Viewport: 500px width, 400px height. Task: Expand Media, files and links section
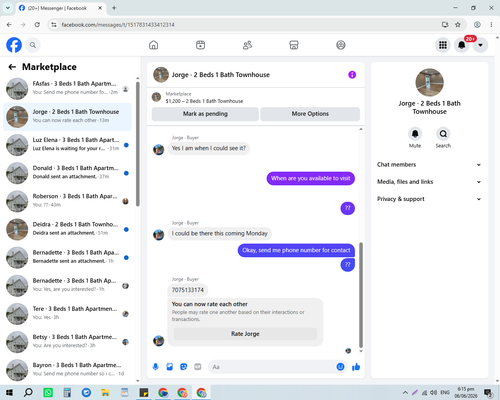coord(429,182)
